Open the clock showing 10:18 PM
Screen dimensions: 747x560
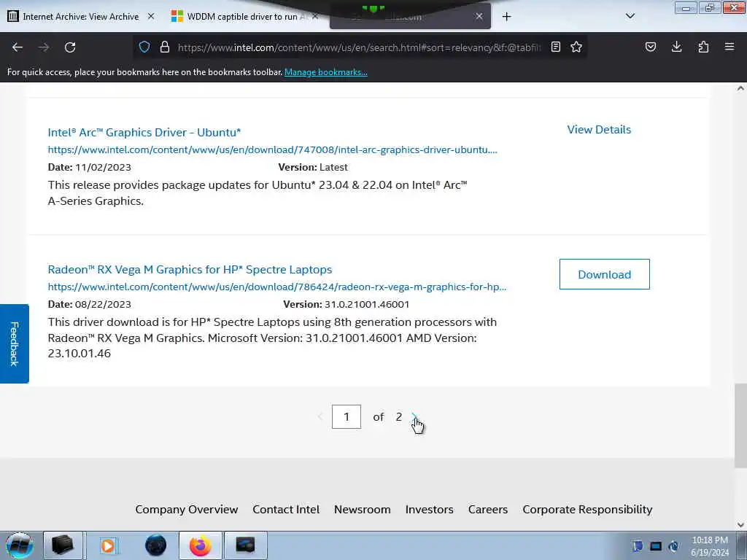pyautogui.click(x=710, y=546)
